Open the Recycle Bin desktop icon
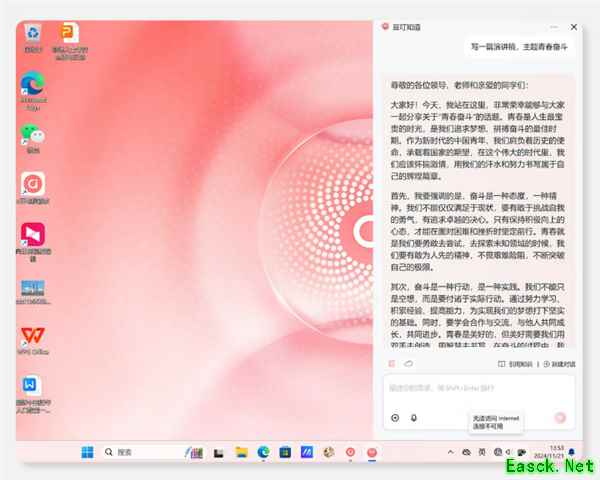600x480 pixels. 33,34
